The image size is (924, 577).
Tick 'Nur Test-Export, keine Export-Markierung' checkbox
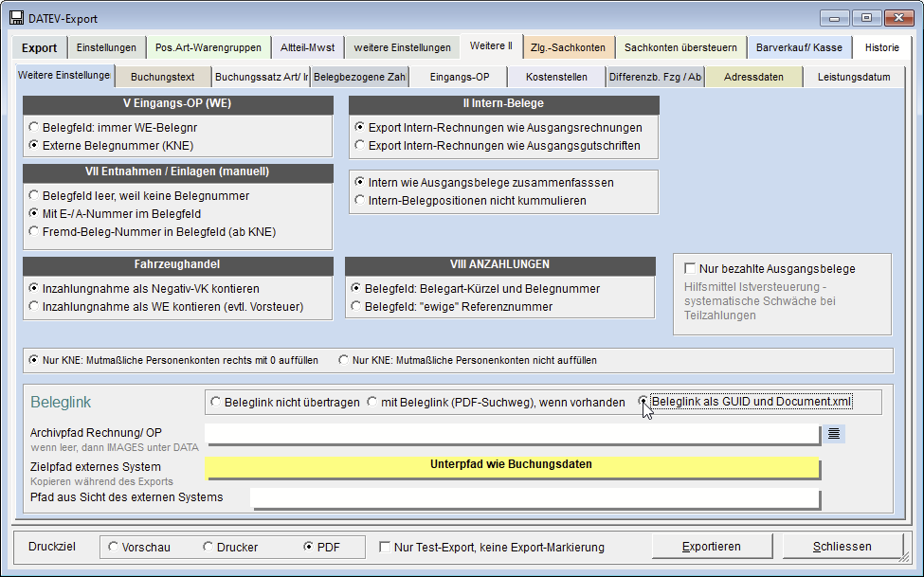pos(385,547)
